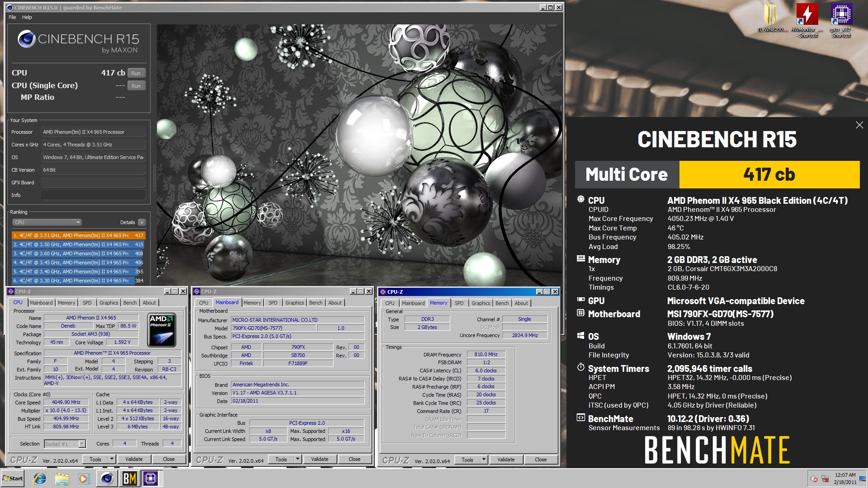This screenshot has height=488, width=868.
Task: Switch to Memory tab in first CPU-Z window
Action: (x=66, y=303)
